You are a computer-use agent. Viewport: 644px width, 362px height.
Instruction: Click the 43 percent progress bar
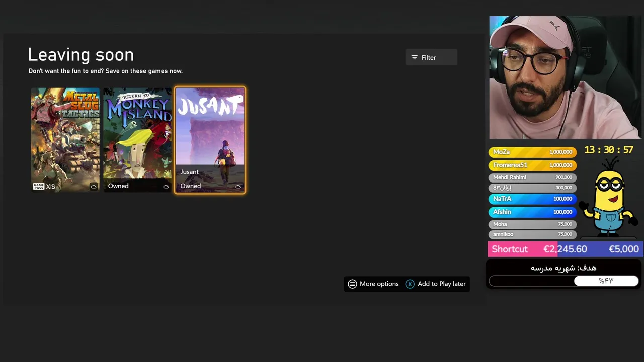click(563, 281)
